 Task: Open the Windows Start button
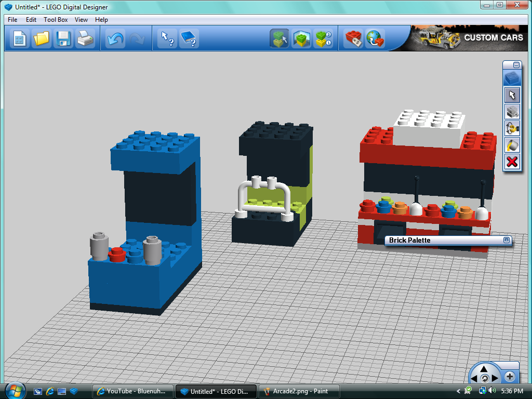[15, 391]
